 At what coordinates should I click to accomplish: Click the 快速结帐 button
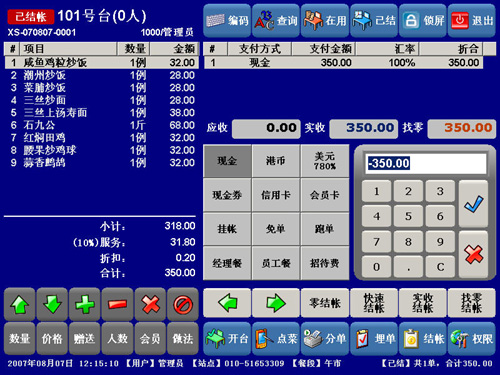[374, 303]
